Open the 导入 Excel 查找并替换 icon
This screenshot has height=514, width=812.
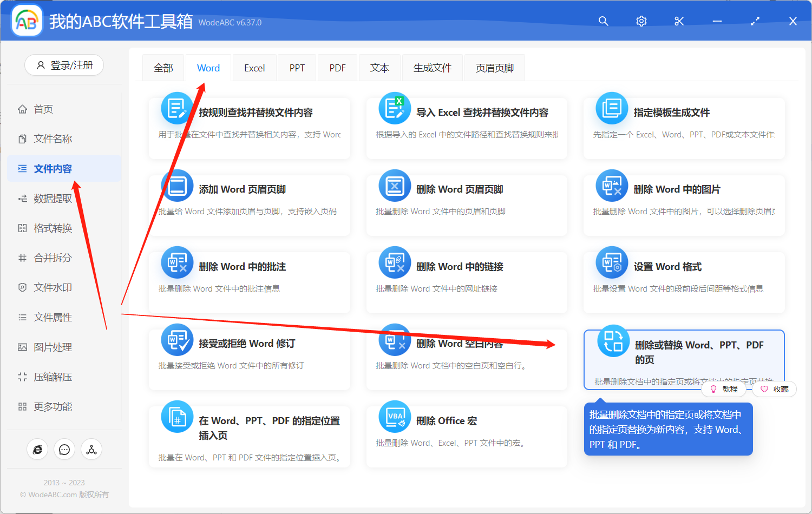coord(394,108)
